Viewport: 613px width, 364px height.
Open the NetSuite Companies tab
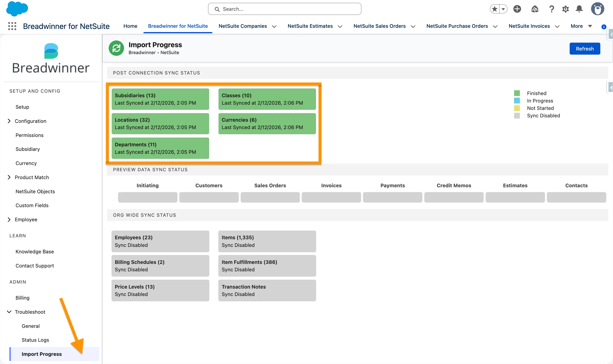click(243, 26)
